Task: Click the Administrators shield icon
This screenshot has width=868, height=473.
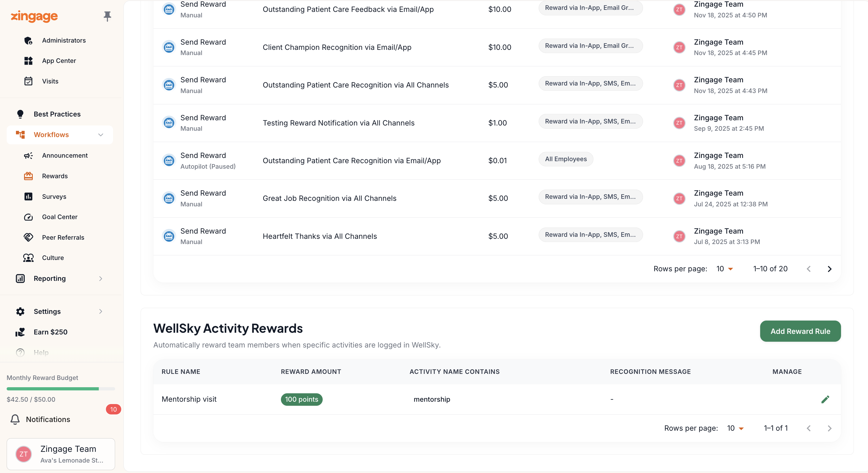Action: click(28, 40)
